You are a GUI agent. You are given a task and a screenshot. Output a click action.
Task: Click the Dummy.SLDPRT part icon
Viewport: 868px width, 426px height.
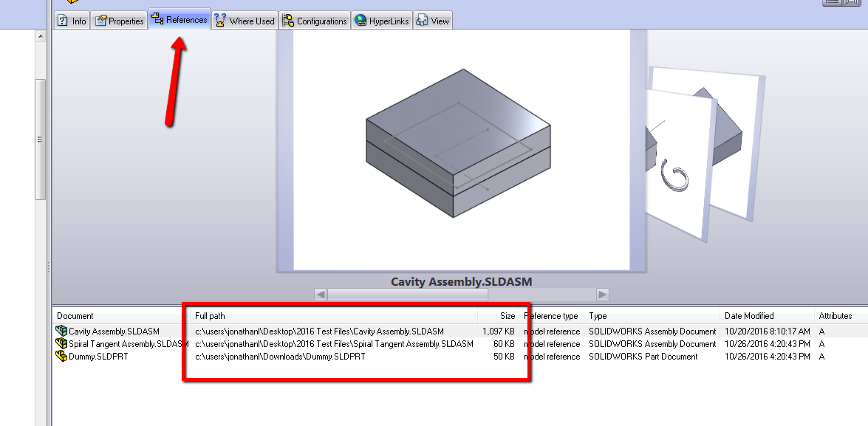pyautogui.click(x=61, y=357)
